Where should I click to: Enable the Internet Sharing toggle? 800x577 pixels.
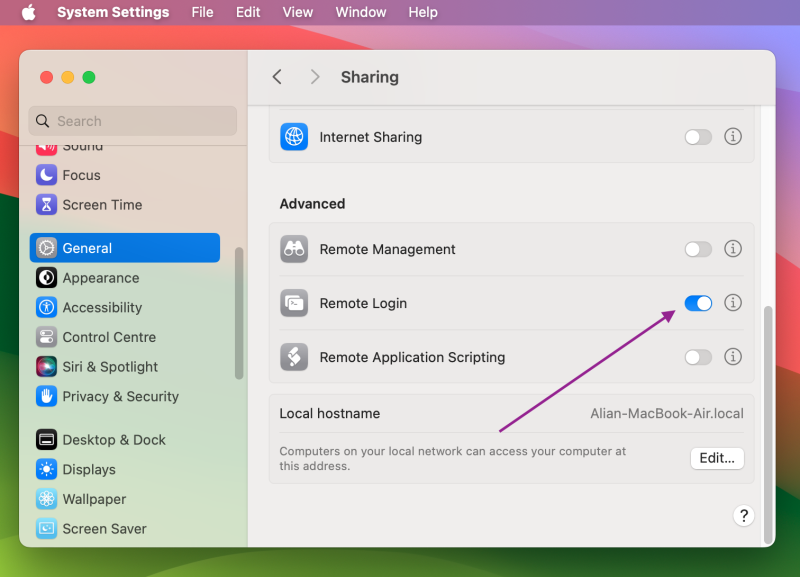click(x=698, y=137)
